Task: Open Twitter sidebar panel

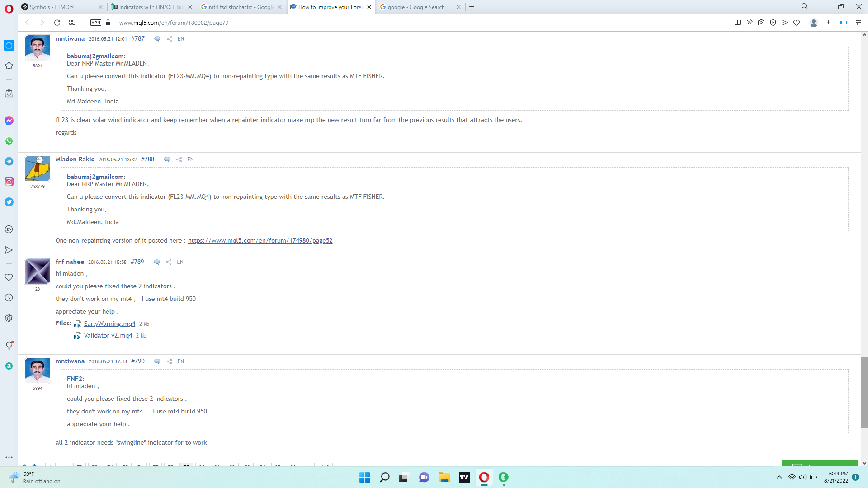Action: (9, 202)
